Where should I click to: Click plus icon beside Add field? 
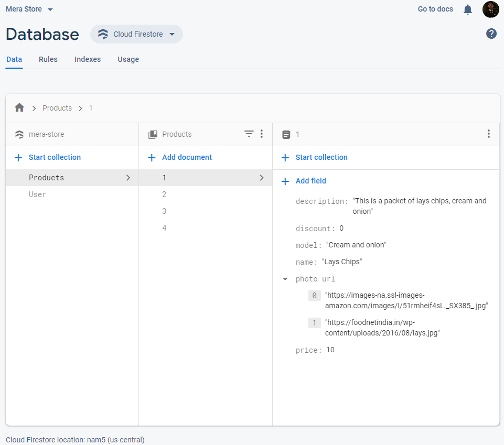coord(285,181)
